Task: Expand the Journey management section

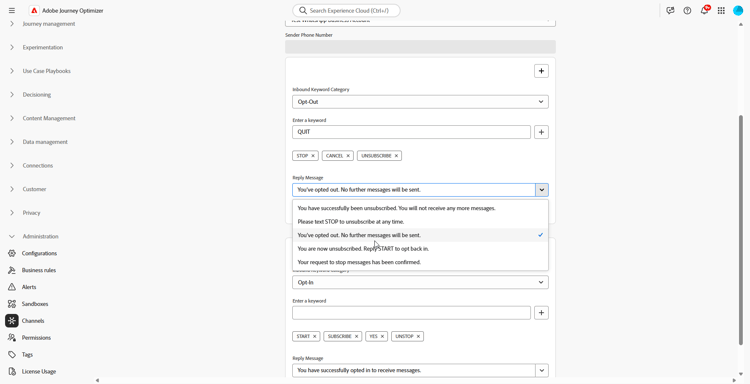Action: click(x=12, y=24)
